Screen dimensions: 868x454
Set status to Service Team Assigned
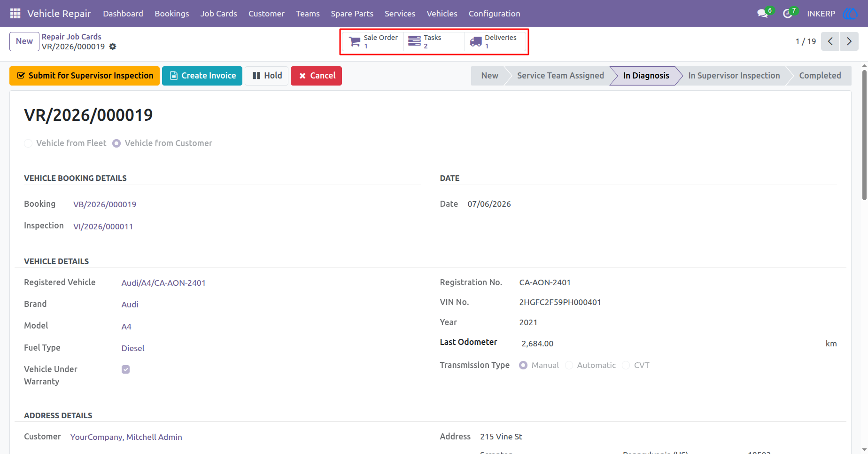click(x=560, y=76)
